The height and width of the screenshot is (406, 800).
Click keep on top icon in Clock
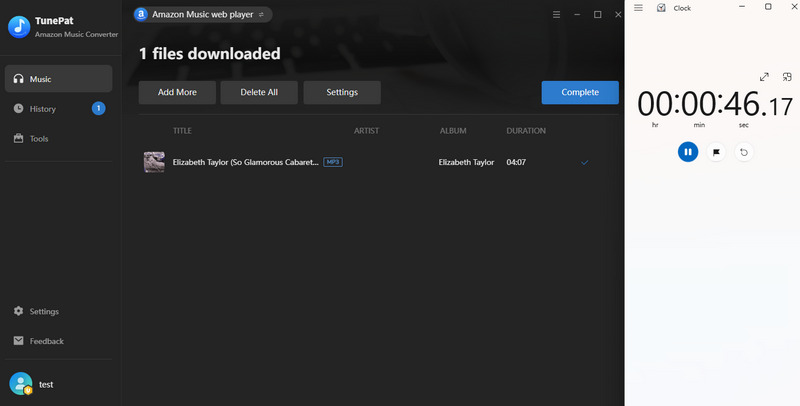pos(787,77)
